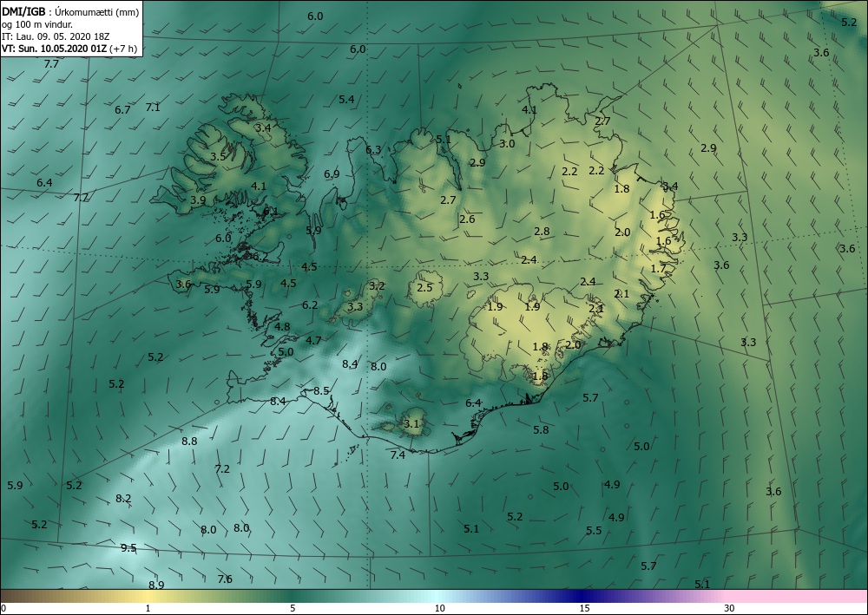Click the map value '4.7'
Screen dimensions: 868x615
pyautogui.click(x=313, y=340)
